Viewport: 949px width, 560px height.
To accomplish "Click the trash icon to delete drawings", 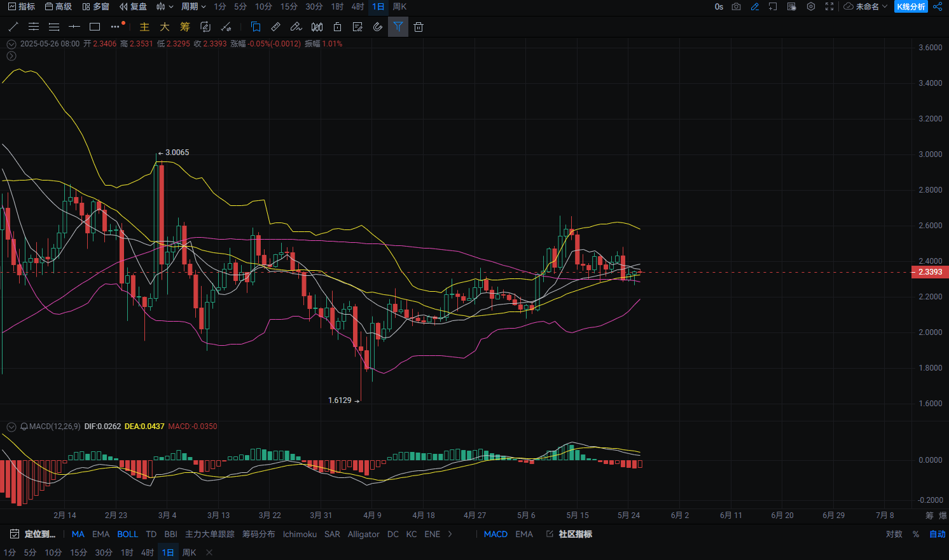I will 418,27.
